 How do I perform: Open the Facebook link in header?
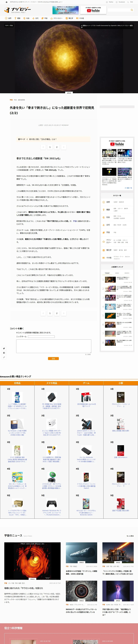point(120,2)
